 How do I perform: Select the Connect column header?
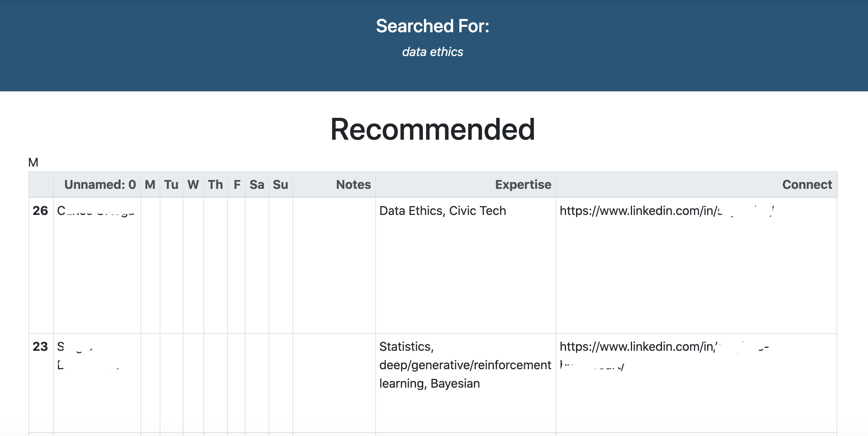point(807,185)
